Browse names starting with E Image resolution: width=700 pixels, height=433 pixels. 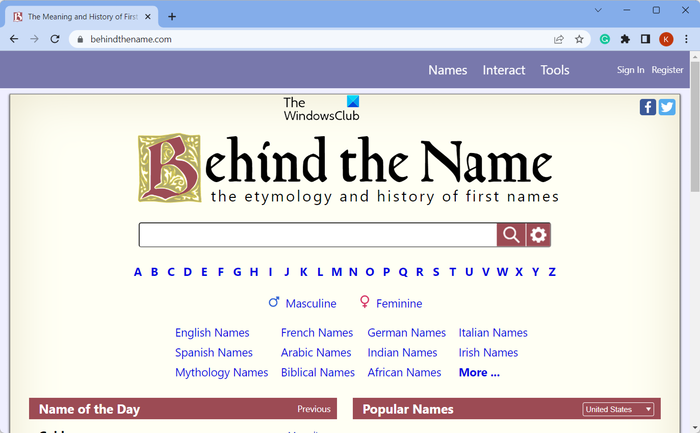point(204,272)
